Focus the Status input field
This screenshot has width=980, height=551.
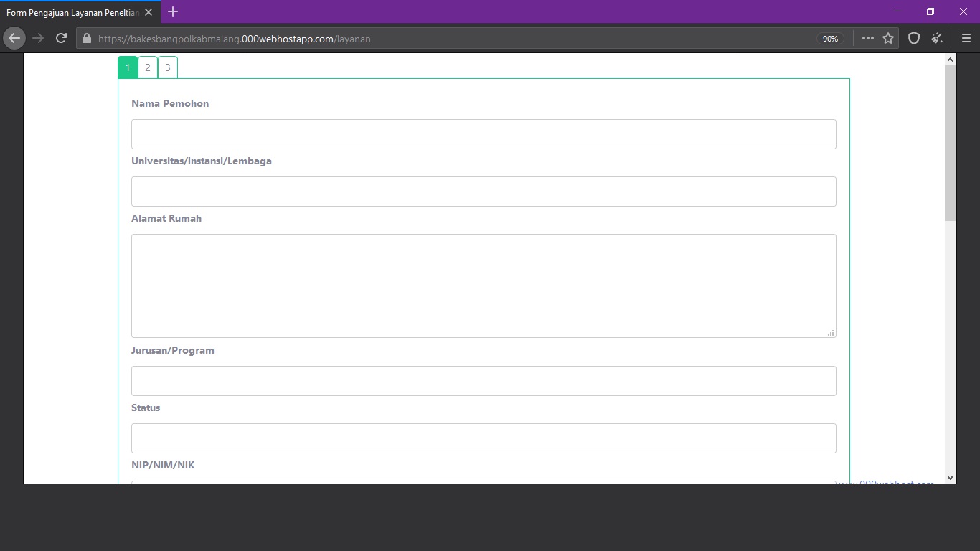[484, 438]
